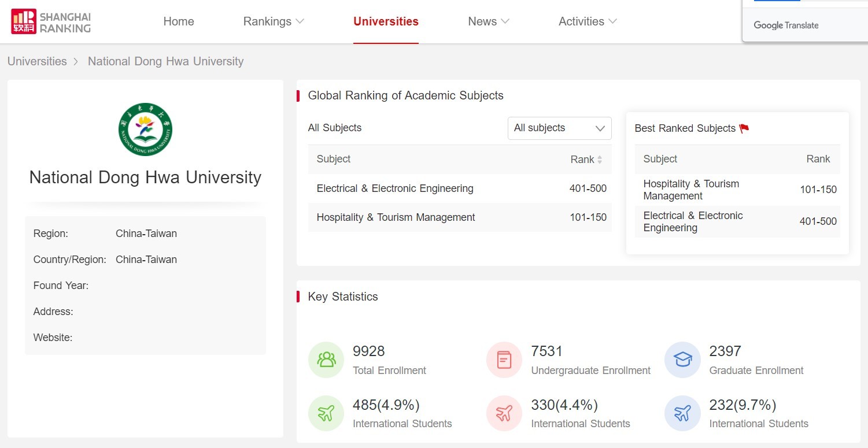Screen dimensions: 868x448
Task: Click 101-150 rank in Best Ranked Subjects
Action: pyautogui.click(x=818, y=190)
